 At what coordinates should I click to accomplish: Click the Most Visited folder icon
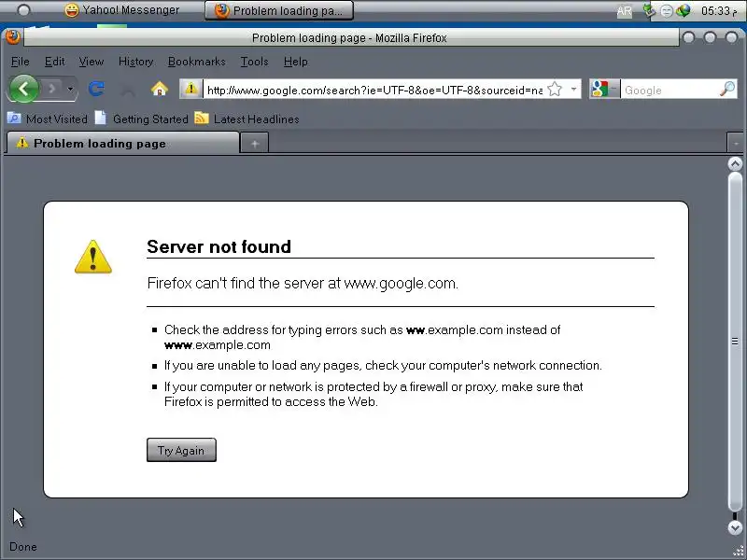point(14,118)
